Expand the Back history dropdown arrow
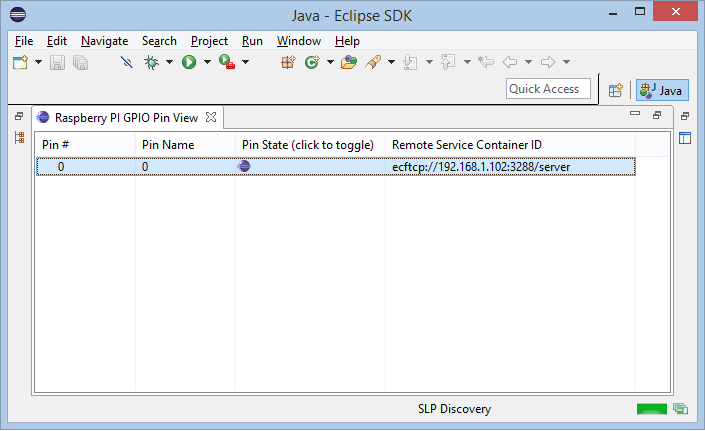705x431 pixels. pos(529,62)
